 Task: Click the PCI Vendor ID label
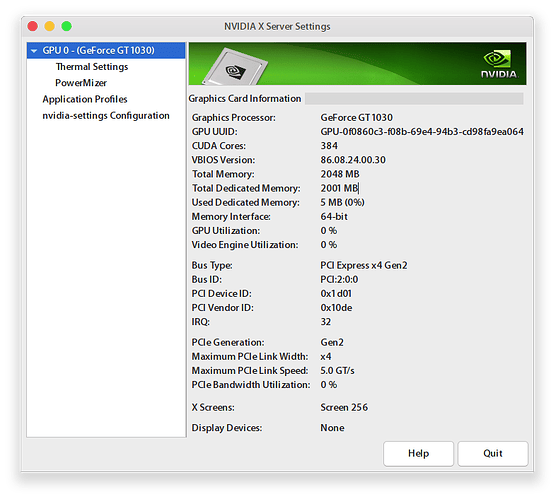222,307
